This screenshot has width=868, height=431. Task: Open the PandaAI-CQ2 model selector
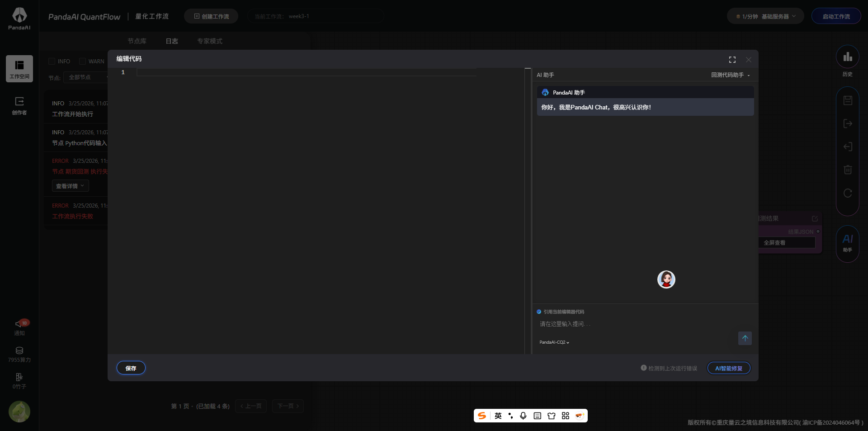pos(554,342)
